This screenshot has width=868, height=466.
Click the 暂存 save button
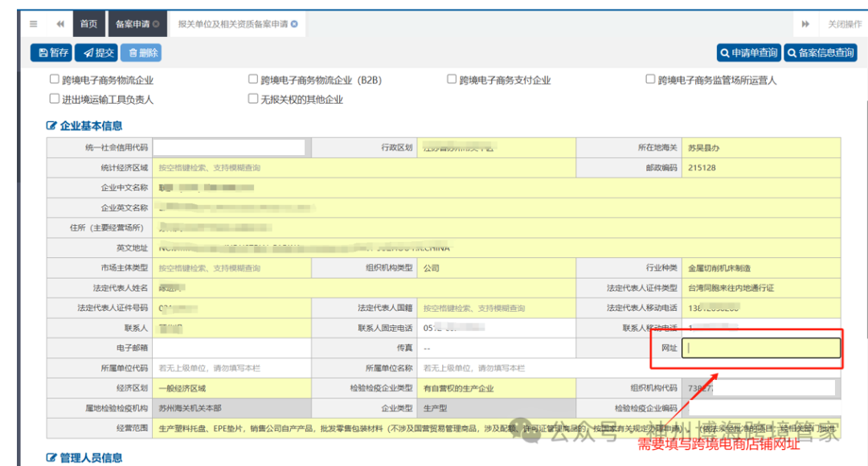click(x=52, y=52)
